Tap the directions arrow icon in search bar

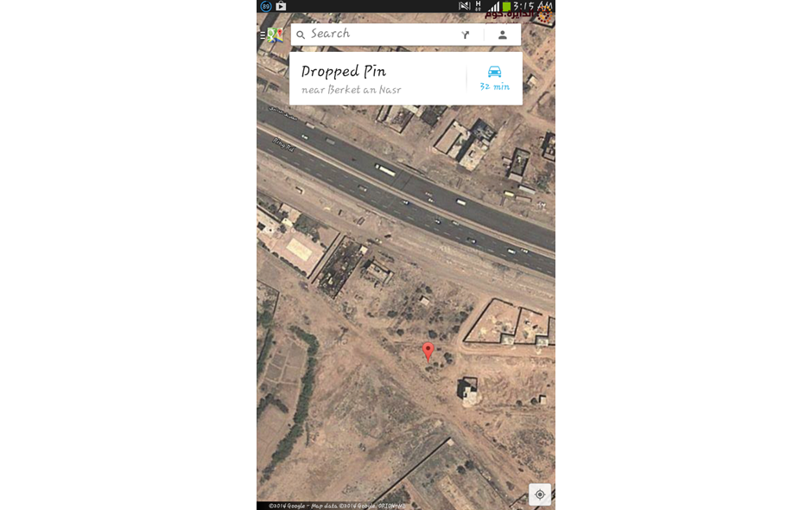click(465, 35)
